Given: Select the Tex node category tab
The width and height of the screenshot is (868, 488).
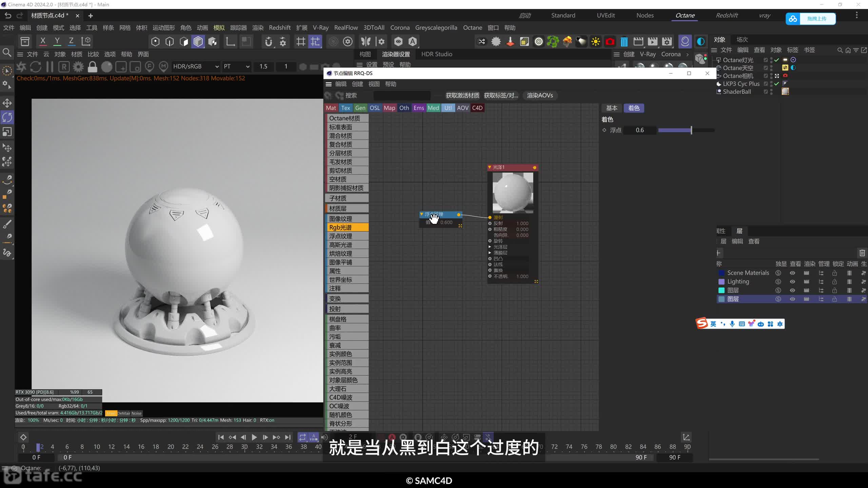Looking at the screenshot, I should 346,108.
